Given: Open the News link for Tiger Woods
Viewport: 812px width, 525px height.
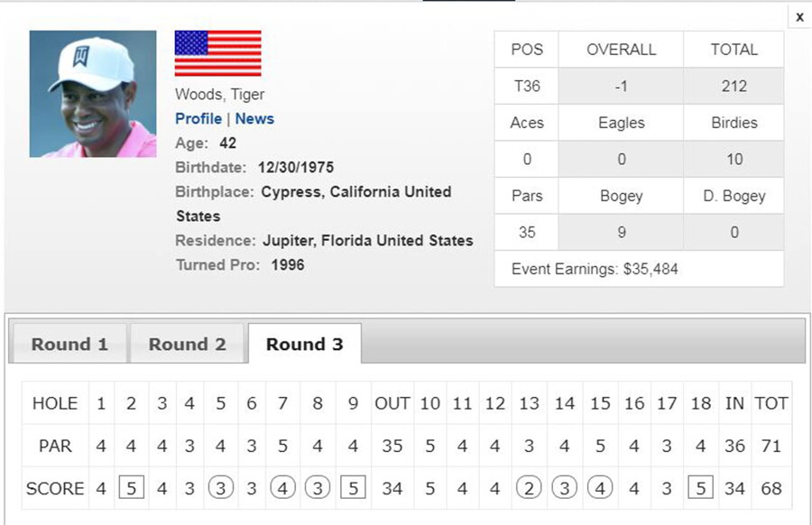Looking at the screenshot, I should (x=254, y=118).
